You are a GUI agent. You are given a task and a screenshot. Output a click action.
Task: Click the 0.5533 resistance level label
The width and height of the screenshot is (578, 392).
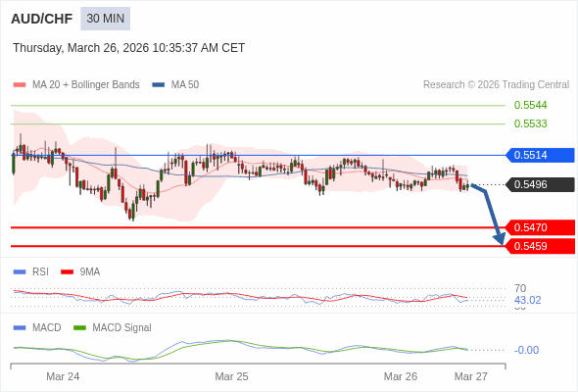point(530,123)
